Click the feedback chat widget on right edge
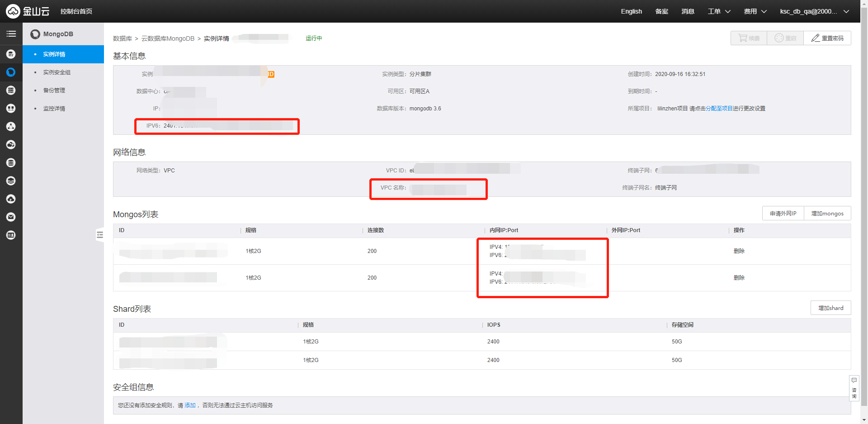Screen dimensions: 868x424 (x=854, y=387)
